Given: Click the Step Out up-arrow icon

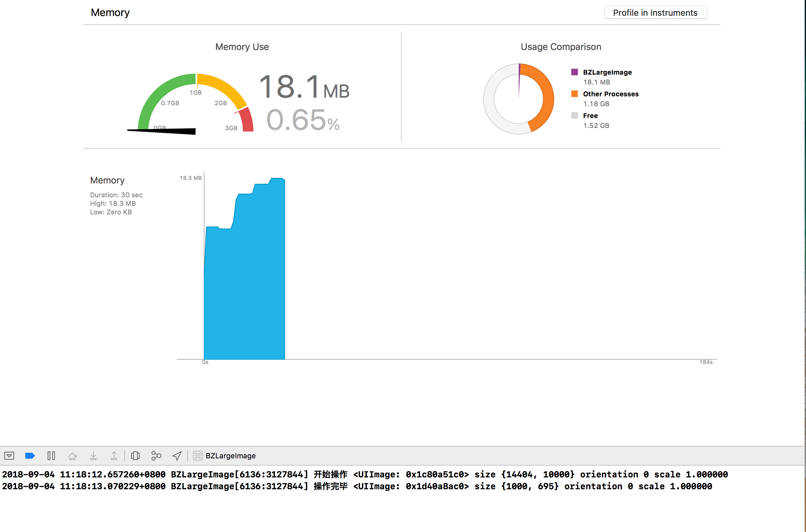Looking at the screenshot, I should coord(114,456).
